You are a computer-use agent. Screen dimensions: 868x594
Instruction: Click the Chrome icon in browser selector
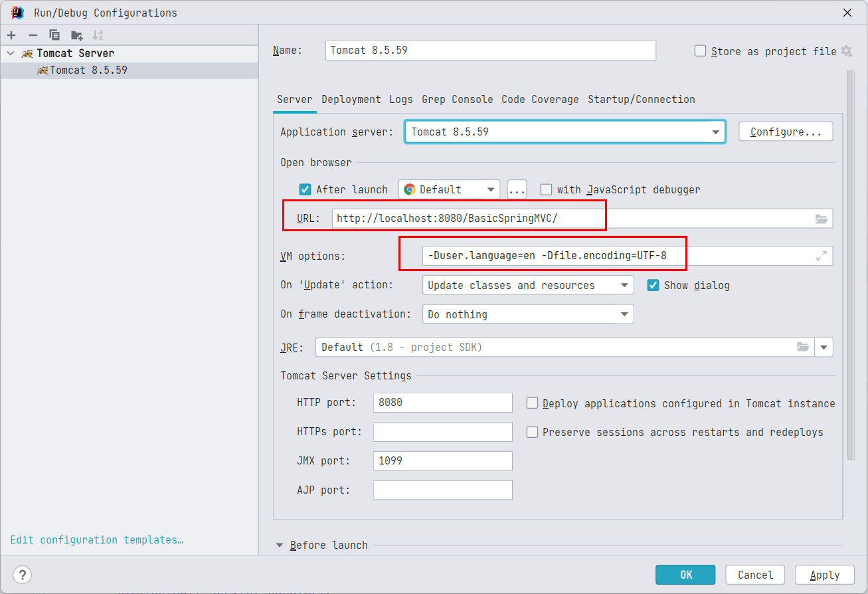(x=410, y=189)
